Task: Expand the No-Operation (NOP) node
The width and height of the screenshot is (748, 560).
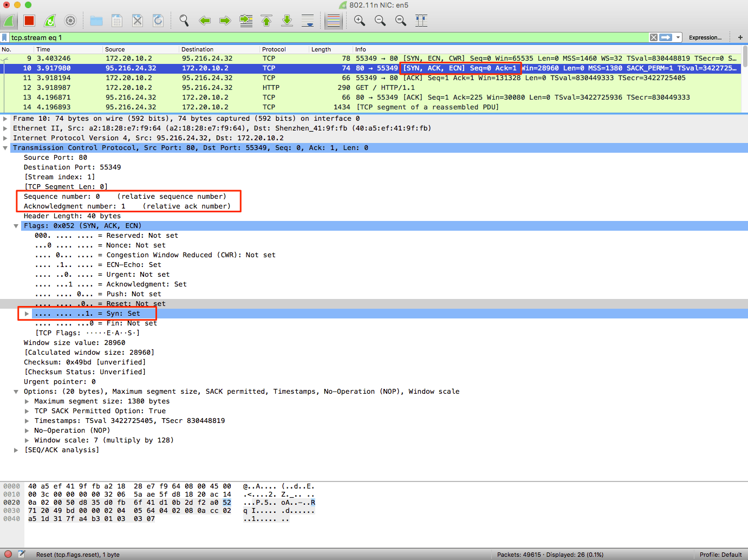Action: (x=27, y=431)
